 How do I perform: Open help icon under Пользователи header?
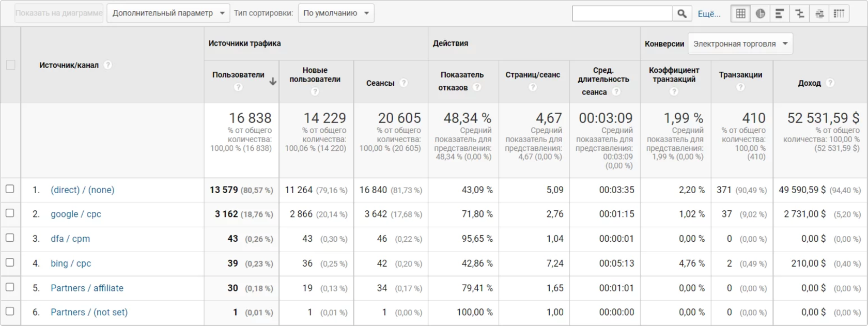coord(238,87)
